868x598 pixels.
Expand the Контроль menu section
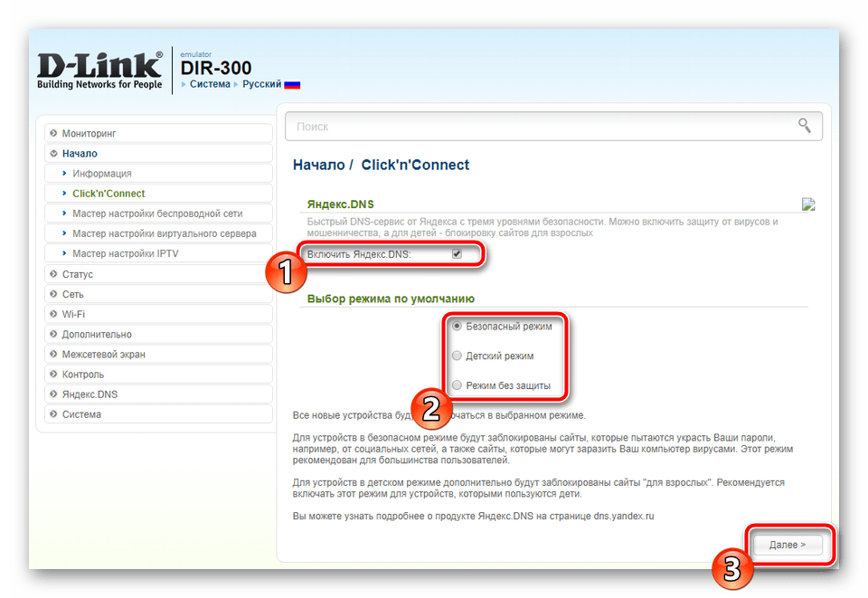(x=158, y=375)
